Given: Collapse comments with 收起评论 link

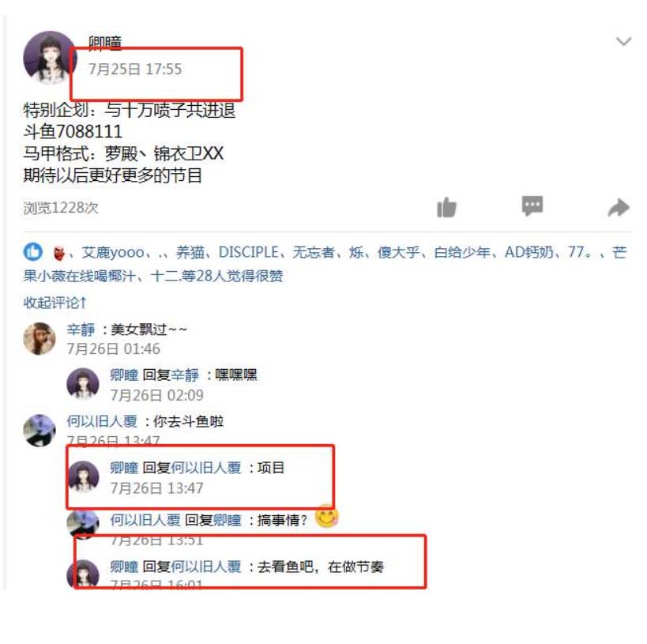Looking at the screenshot, I should 55,303.
